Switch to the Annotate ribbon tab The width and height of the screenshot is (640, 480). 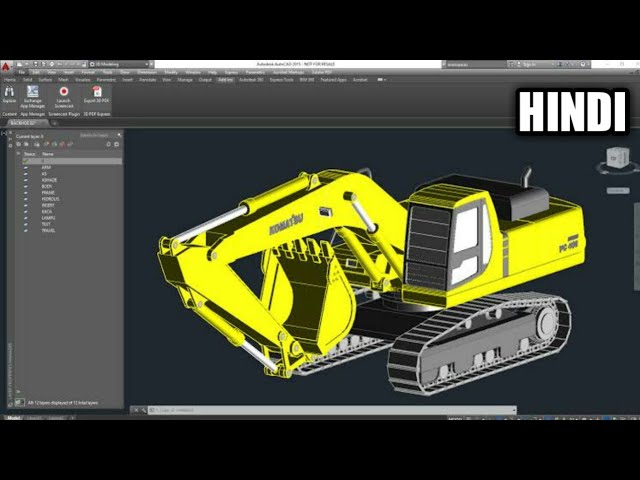pos(147,80)
